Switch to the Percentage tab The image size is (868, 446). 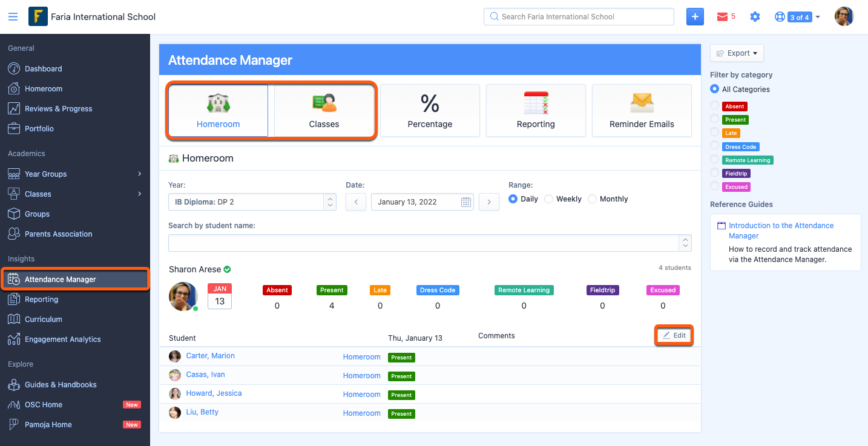pos(430,110)
